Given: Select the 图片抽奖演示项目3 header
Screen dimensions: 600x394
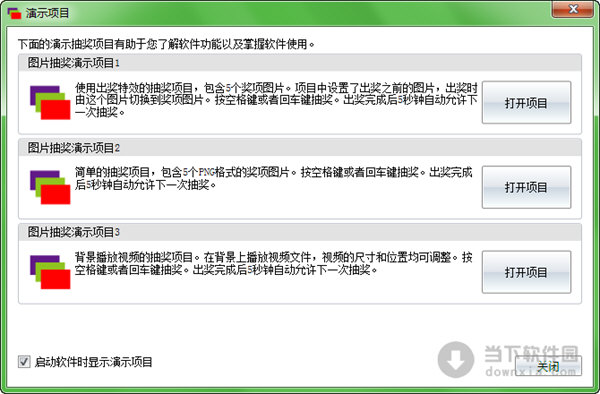Looking at the screenshot, I should 300,232.
